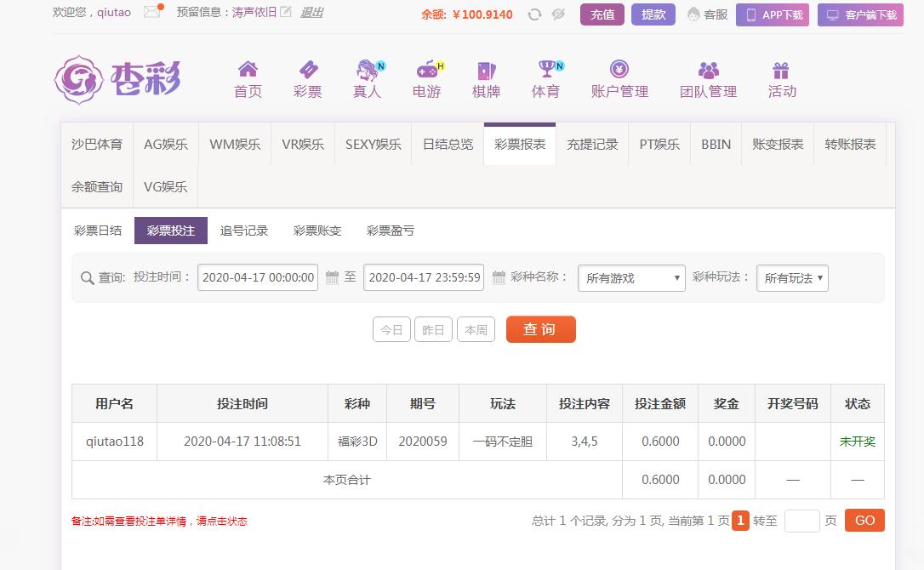The width and height of the screenshot is (924, 570).
Task: Expand 所有玩法 play type dropdown
Action: click(x=793, y=278)
